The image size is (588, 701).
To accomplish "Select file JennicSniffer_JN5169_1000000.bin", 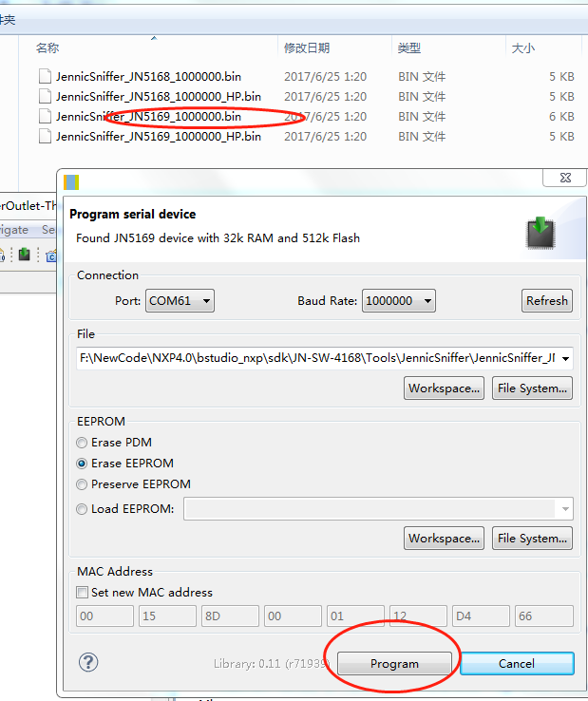I will click(x=148, y=117).
